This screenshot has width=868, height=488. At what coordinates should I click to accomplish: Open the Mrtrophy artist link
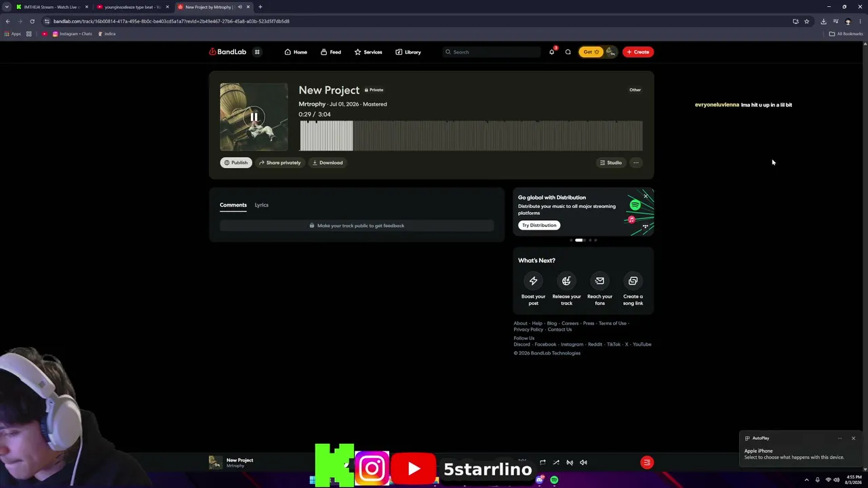(312, 104)
